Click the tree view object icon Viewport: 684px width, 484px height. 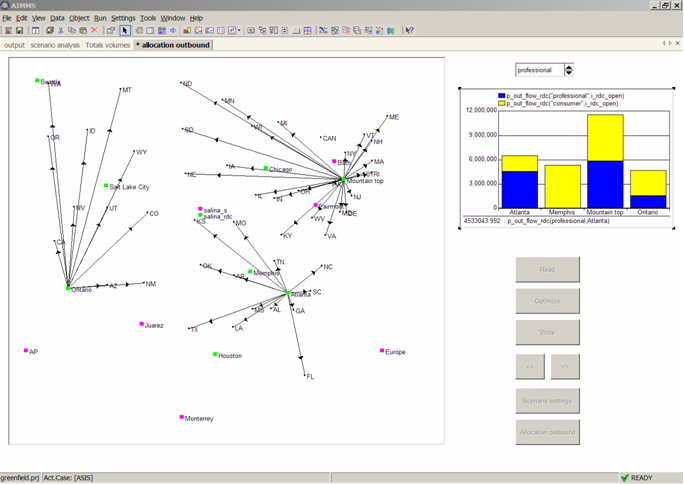click(262, 30)
